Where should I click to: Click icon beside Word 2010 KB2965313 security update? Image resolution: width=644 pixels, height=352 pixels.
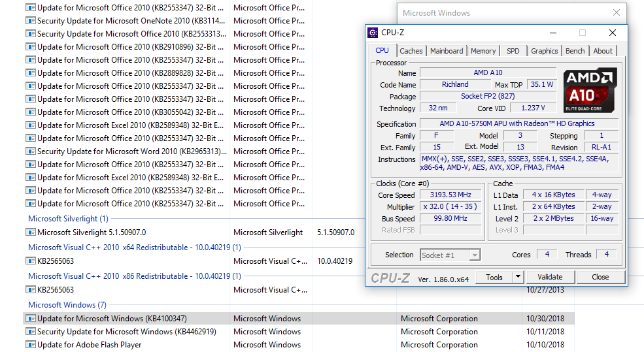click(x=30, y=151)
